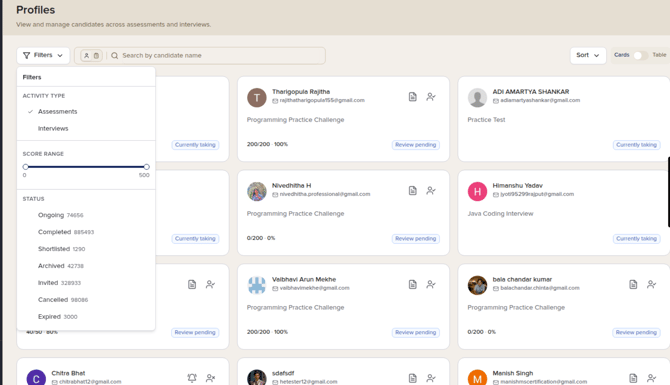Click the search magnifier icon
The width and height of the screenshot is (670, 385).
(x=115, y=56)
